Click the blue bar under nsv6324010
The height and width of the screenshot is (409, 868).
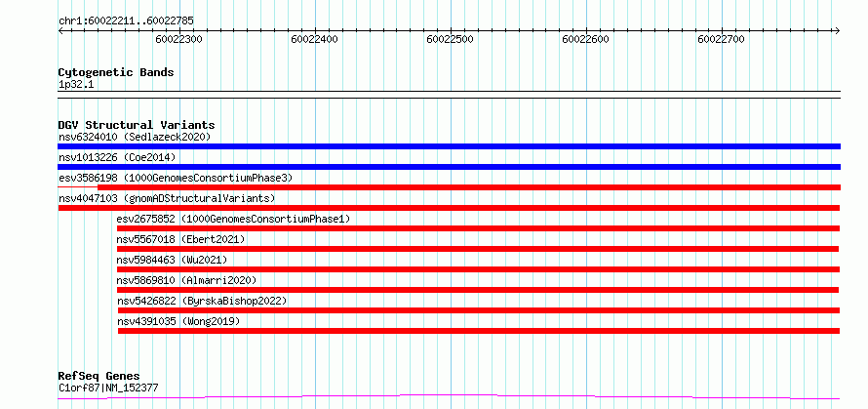(449, 146)
